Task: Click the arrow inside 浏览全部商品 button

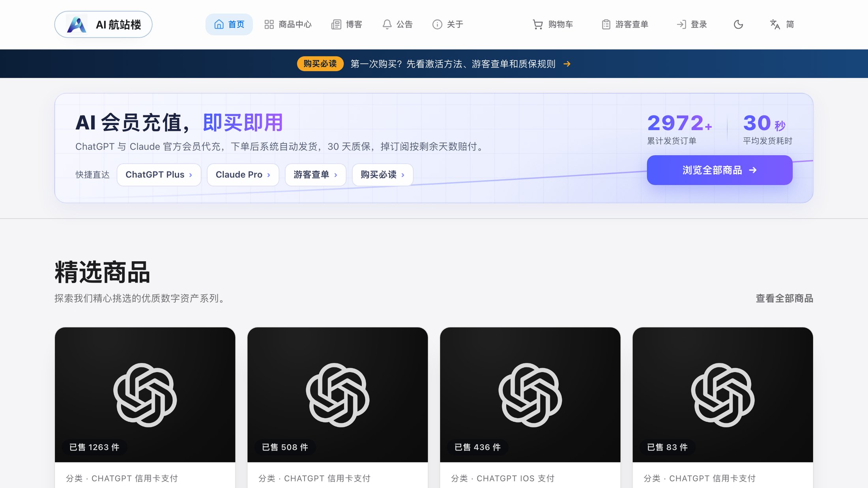Action: tap(753, 170)
